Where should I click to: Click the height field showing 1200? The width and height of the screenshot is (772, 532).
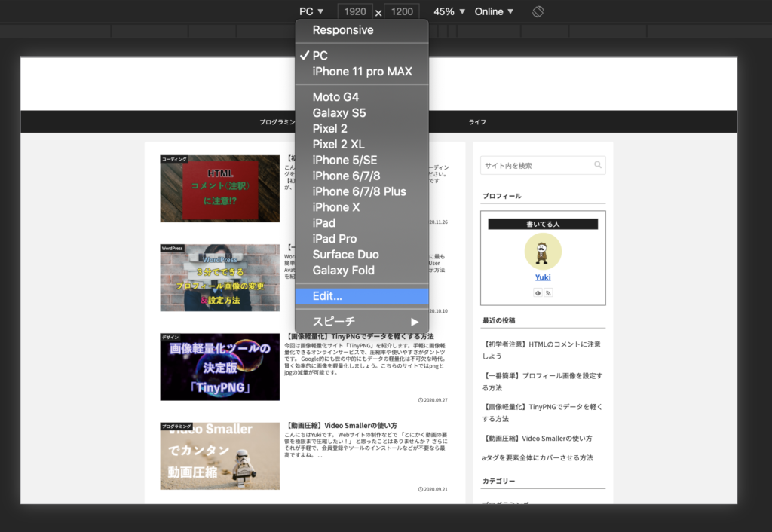click(x=402, y=11)
